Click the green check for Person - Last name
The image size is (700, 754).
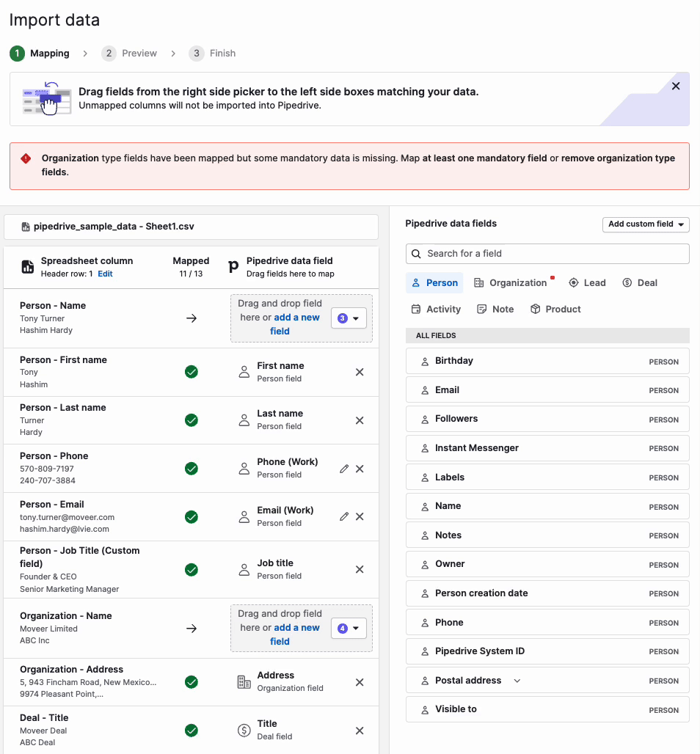[192, 420]
